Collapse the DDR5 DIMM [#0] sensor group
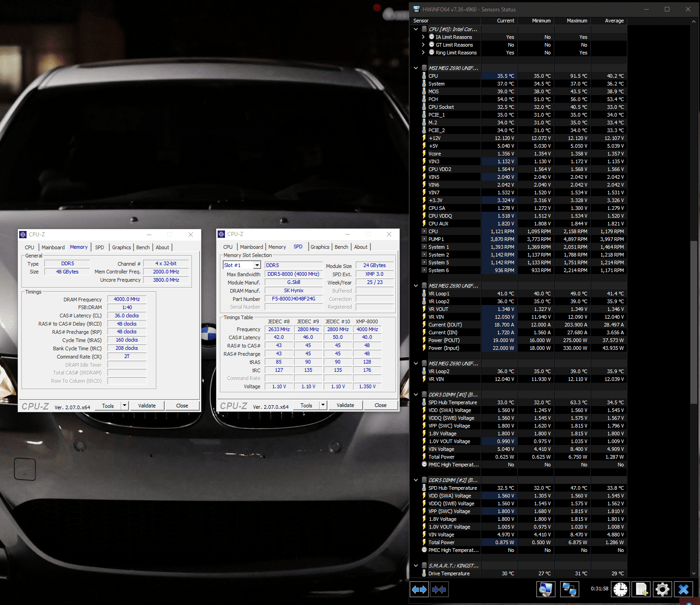700x605 pixels. (x=416, y=395)
